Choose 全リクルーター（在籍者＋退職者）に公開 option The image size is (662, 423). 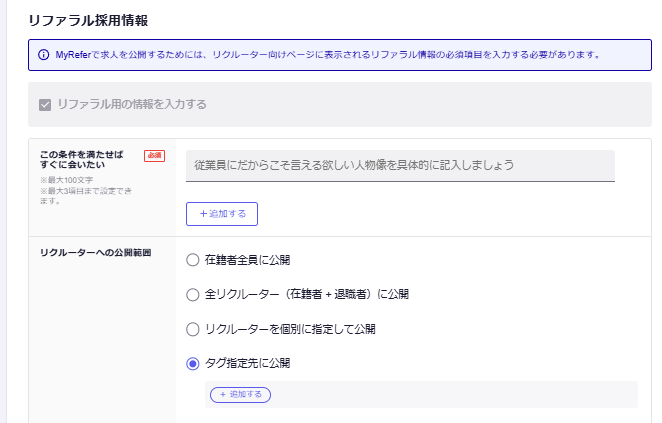coord(193,294)
